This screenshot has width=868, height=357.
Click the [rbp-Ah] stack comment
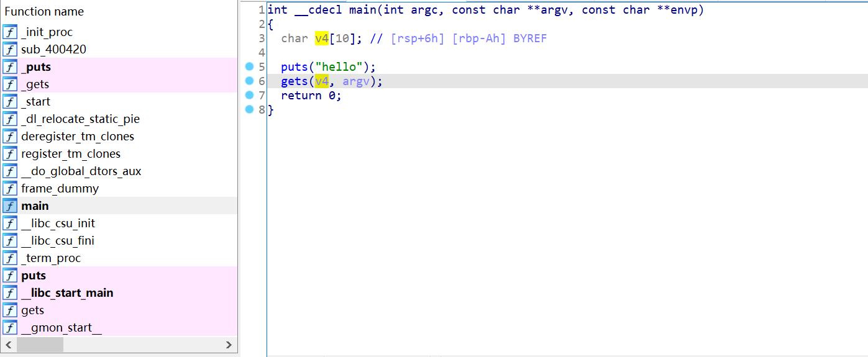point(480,38)
